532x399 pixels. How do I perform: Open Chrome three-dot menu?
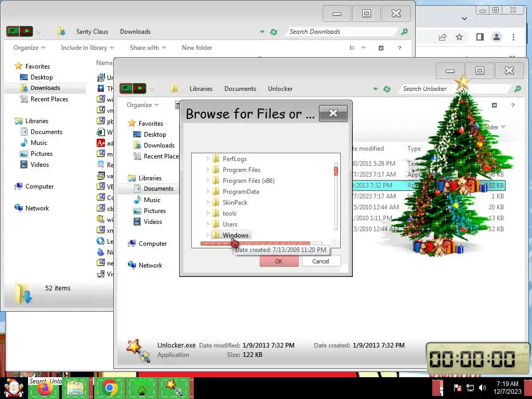[513, 37]
